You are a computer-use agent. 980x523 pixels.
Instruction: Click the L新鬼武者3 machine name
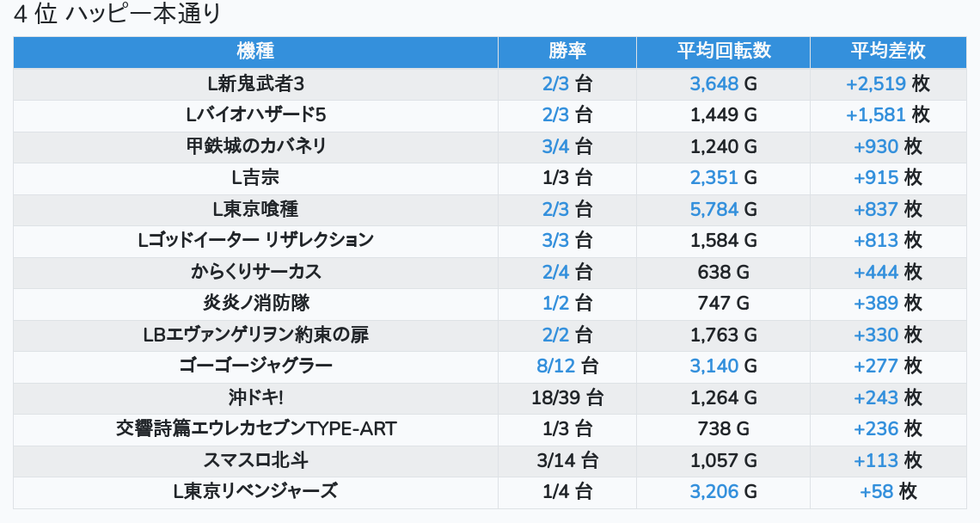(255, 83)
